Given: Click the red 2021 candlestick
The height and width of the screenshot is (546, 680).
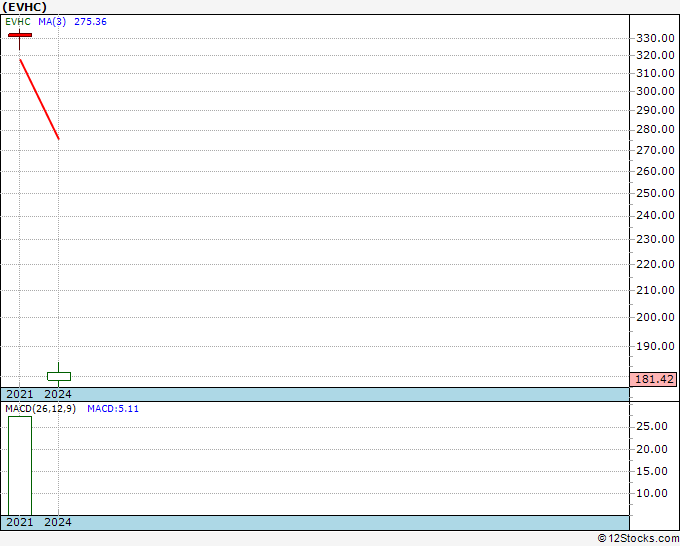Looking at the screenshot, I should click(20, 35).
